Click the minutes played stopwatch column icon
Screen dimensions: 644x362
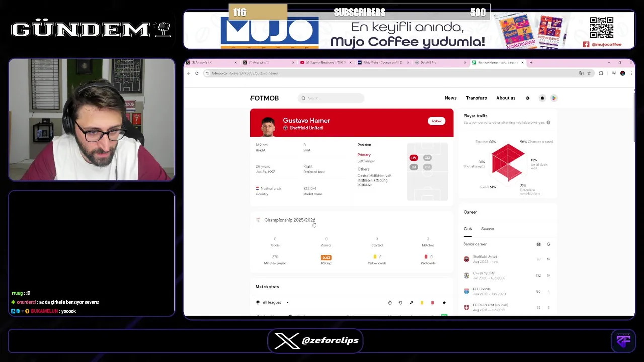click(x=390, y=303)
